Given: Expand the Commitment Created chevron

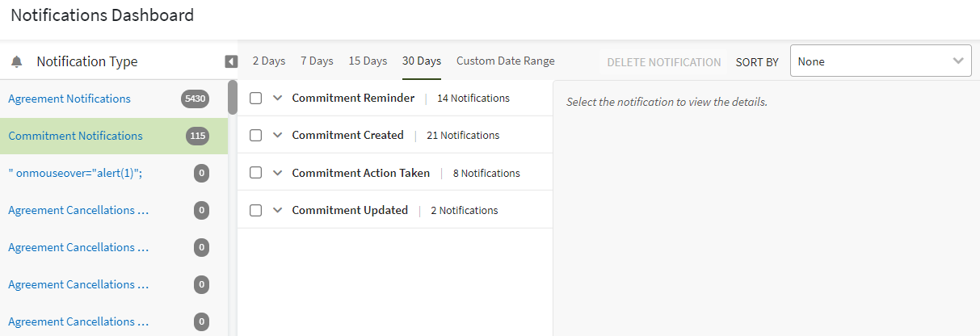Looking at the screenshot, I should tap(278, 136).
